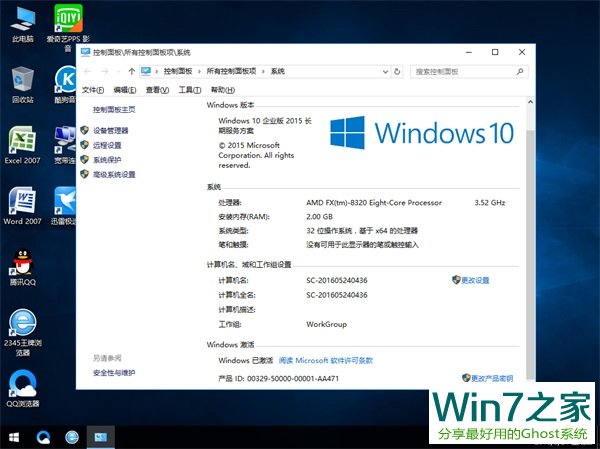The image size is (600, 449).
Task: Open 高级系统设置 link
Action: coord(114,175)
